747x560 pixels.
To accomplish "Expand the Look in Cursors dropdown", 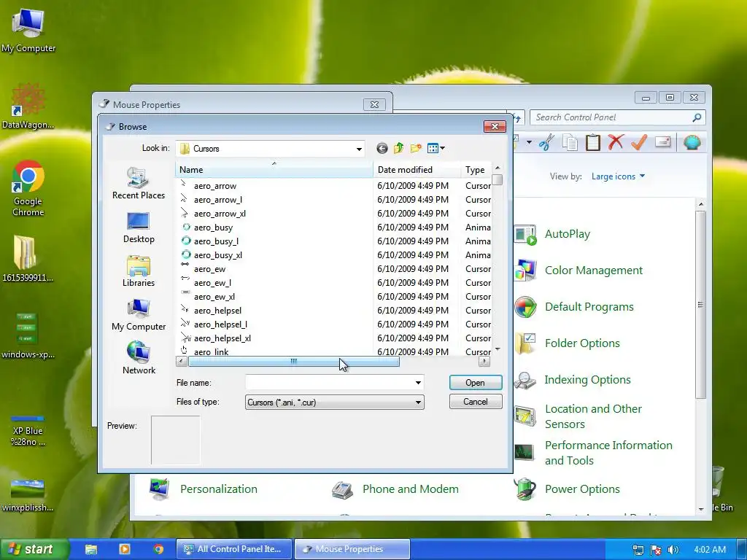I will pos(359,149).
